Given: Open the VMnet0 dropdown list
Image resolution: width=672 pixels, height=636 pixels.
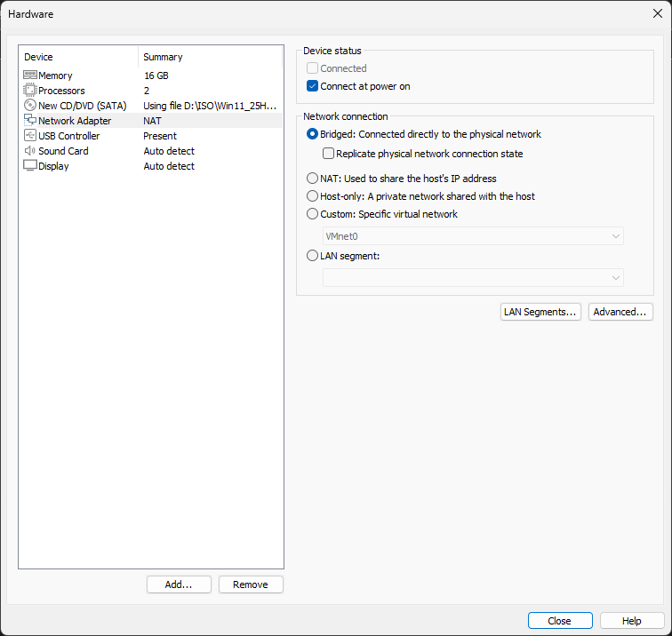Looking at the screenshot, I should (473, 236).
